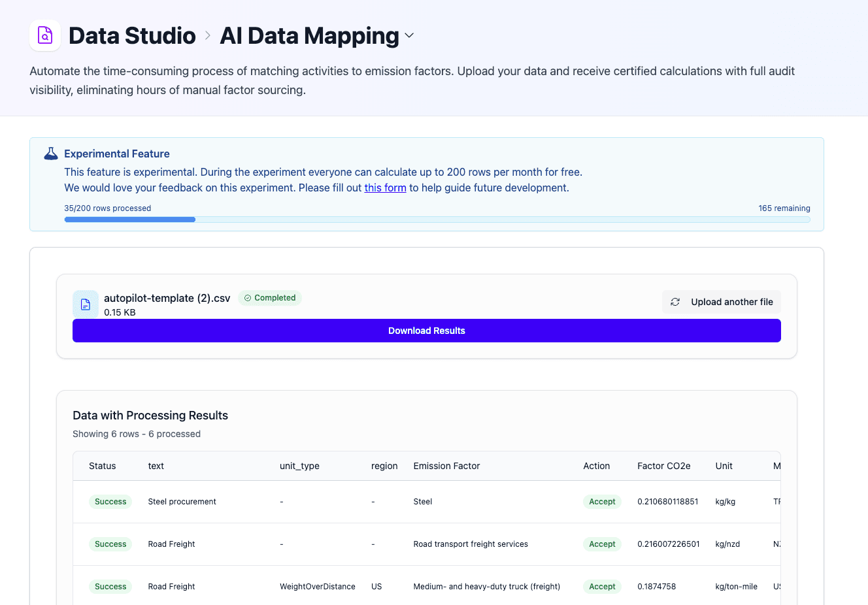Viewport: 868px width, 605px height.
Task: Click the Download Results button
Action: click(427, 331)
